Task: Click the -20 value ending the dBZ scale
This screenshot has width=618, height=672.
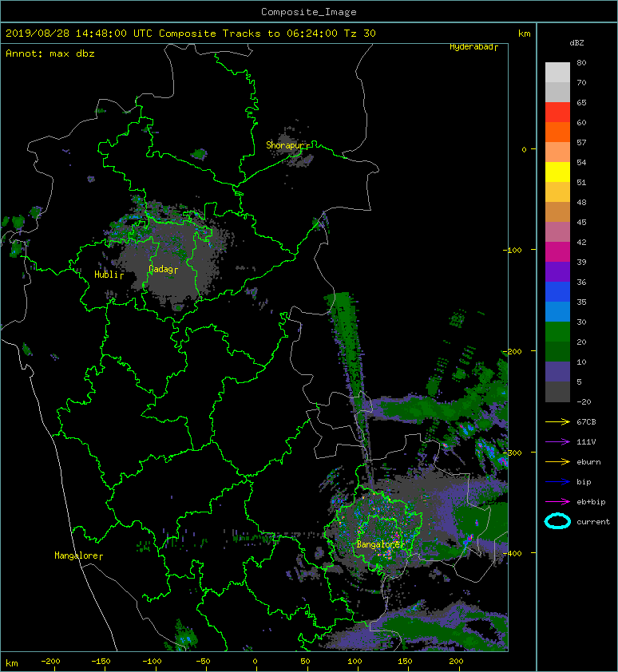Action: pos(584,402)
